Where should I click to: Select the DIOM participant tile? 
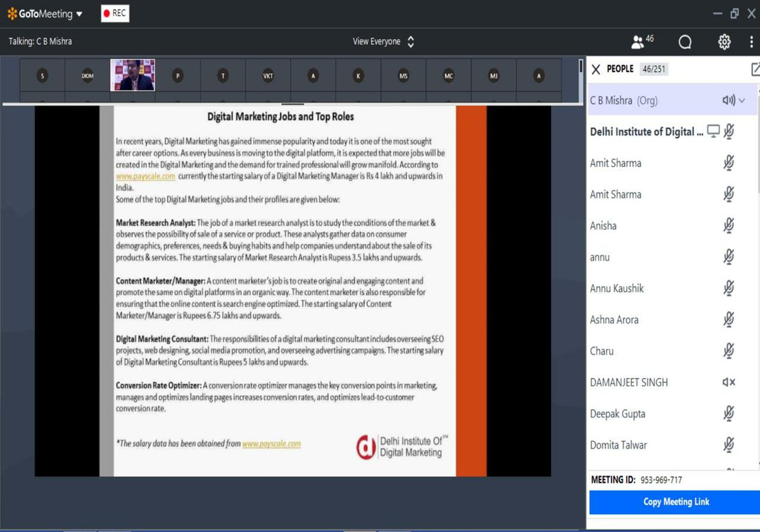pos(87,75)
